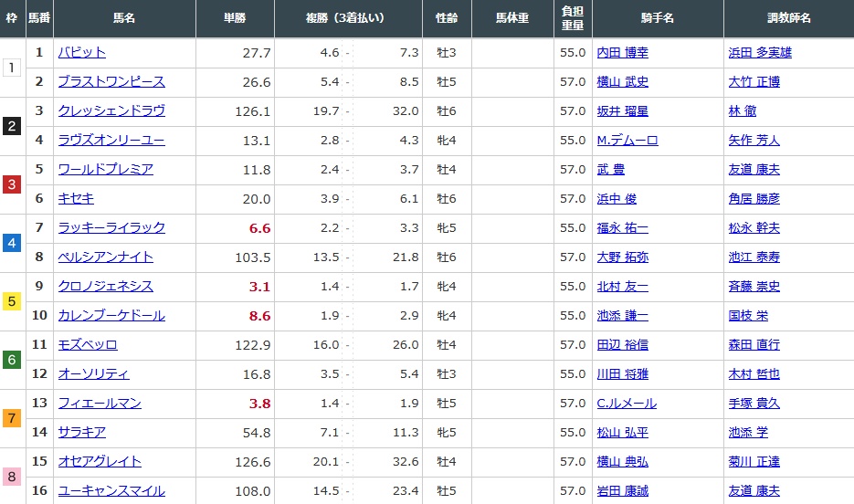Select the 調教師名 column header
The height and width of the screenshot is (504, 854).
(788, 18)
